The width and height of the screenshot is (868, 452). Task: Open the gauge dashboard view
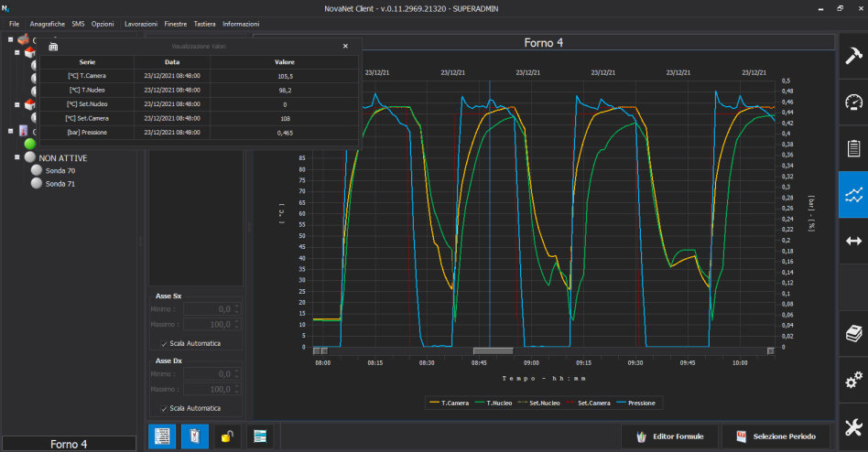point(852,102)
